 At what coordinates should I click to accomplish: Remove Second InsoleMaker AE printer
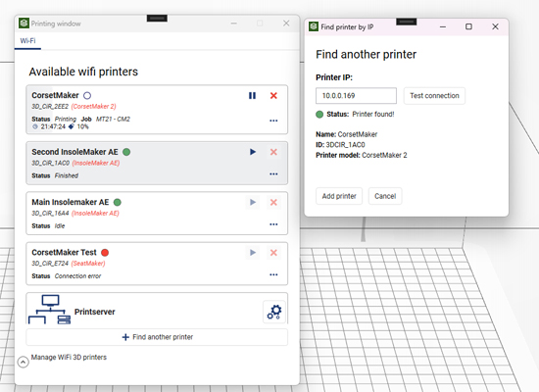[x=273, y=152]
